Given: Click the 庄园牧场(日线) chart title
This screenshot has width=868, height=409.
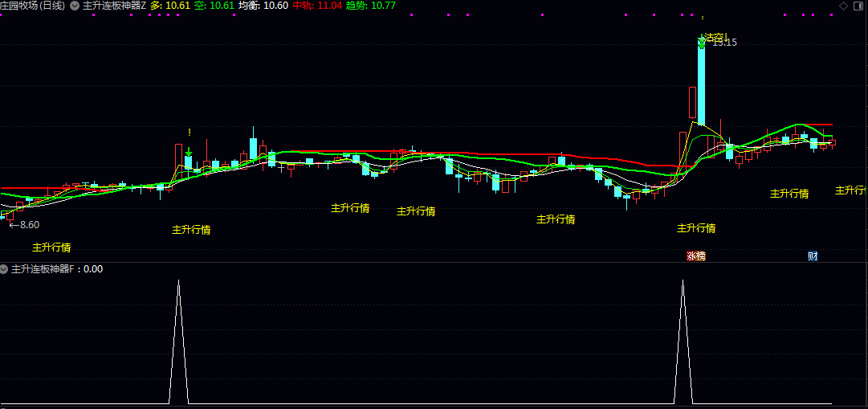Looking at the screenshot, I should click(x=33, y=6).
